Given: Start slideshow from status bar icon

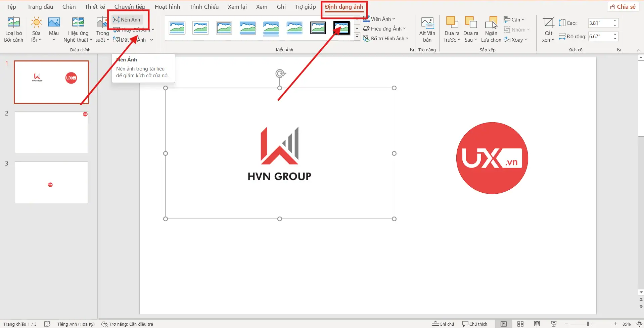Looking at the screenshot, I should 554,324.
